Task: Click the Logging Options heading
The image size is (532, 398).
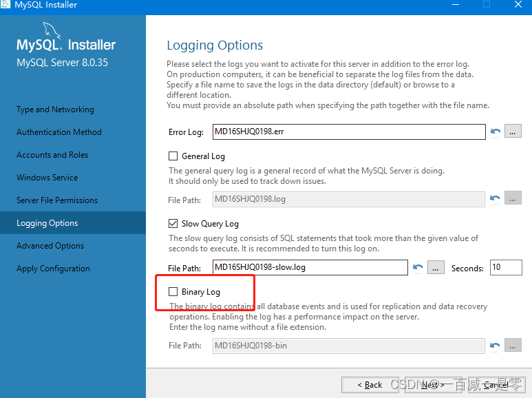Action: point(215,45)
